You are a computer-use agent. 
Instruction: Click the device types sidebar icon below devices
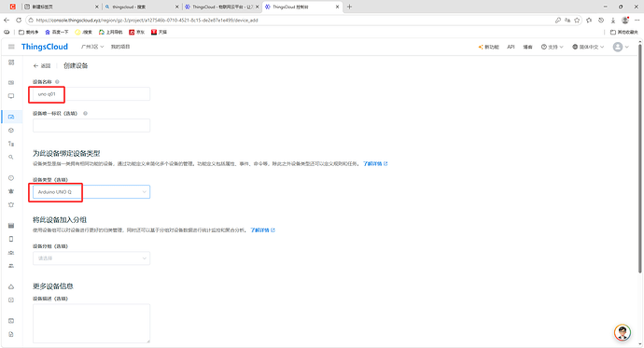click(11, 130)
